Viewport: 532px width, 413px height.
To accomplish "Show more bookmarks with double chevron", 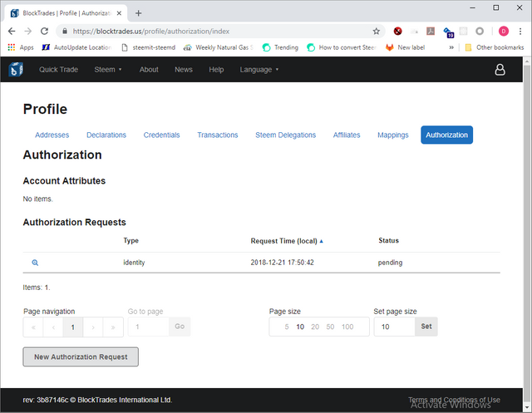I will point(451,47).
